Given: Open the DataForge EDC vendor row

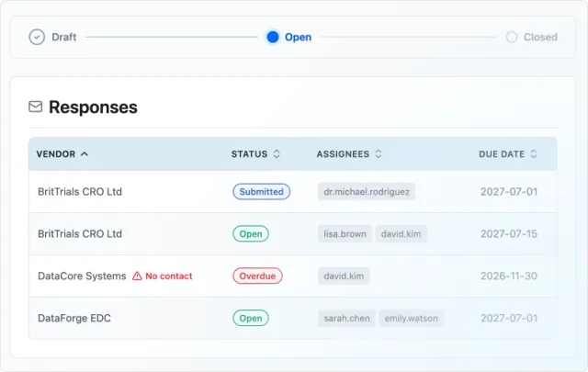Looking at the screenshot, I should tap(292, 319).
